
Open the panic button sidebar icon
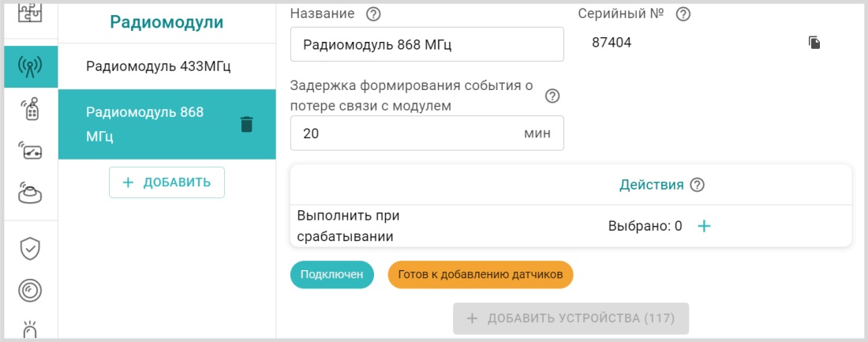[31, 192]
